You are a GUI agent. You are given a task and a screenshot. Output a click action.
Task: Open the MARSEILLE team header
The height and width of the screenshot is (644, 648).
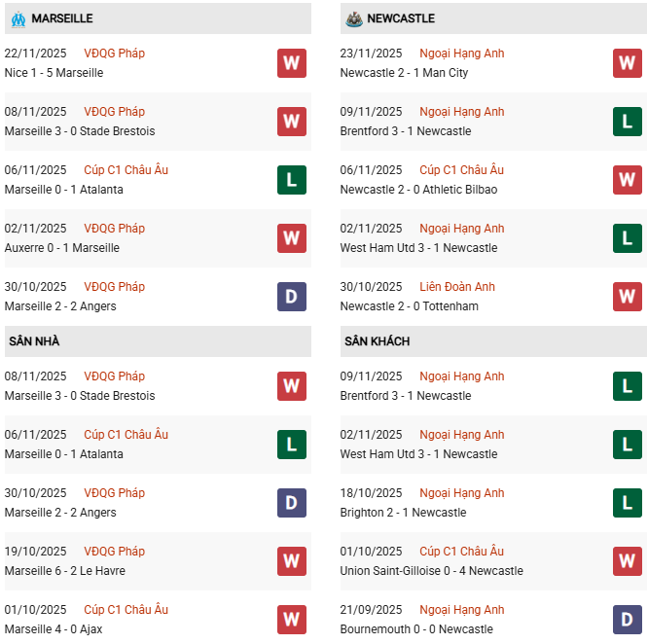pos(62,18)
